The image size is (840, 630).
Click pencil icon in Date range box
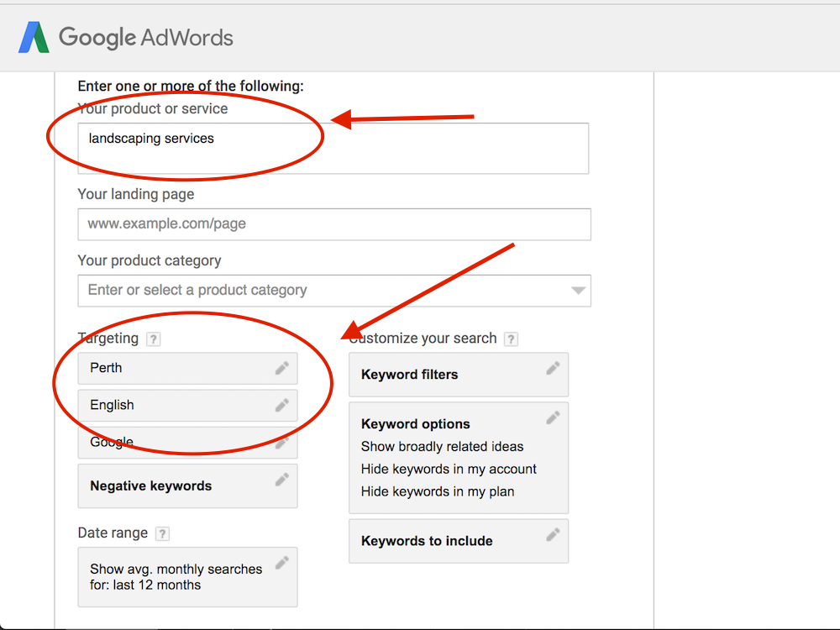point(282,563)
